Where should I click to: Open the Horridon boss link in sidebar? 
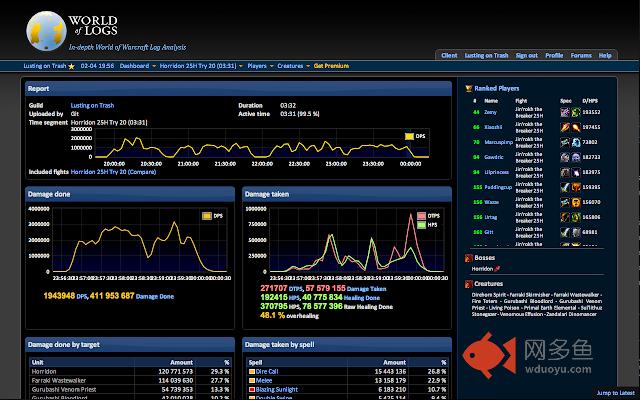coord(482,269)
